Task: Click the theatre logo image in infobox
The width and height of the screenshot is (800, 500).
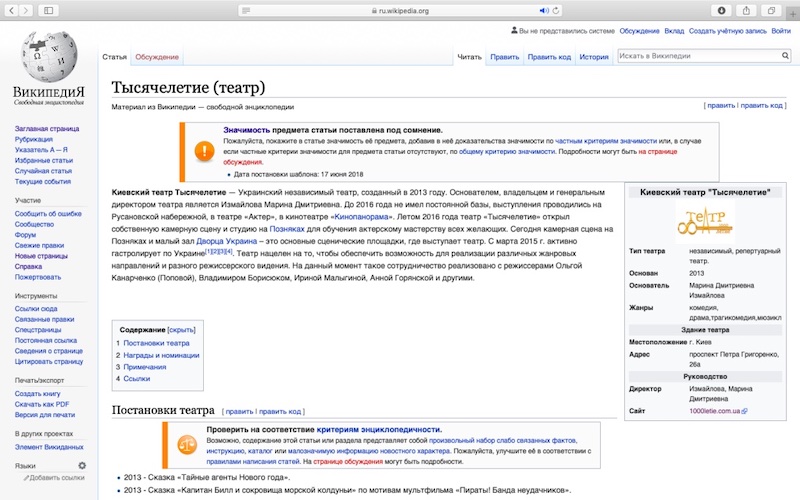Action: tap(705, 221)
